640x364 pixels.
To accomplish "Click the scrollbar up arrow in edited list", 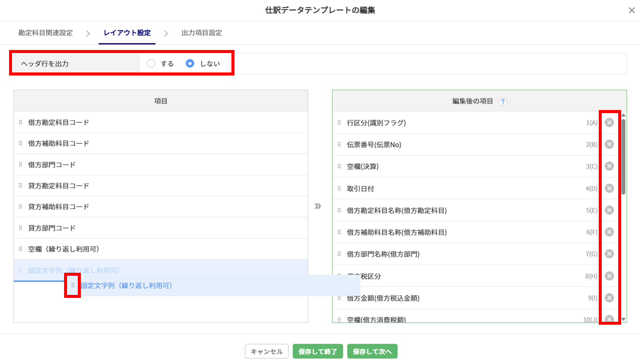I will point(624,115).
